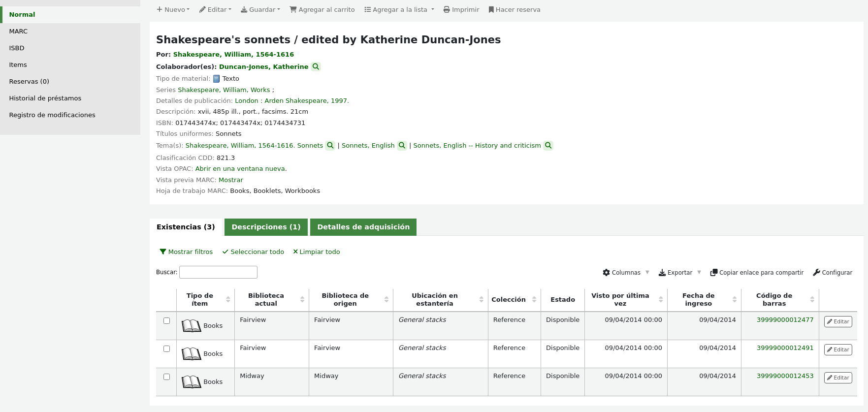Screen dimensions: 868x412
Task: Open table settings with Configurar
Action: point(833,272)
